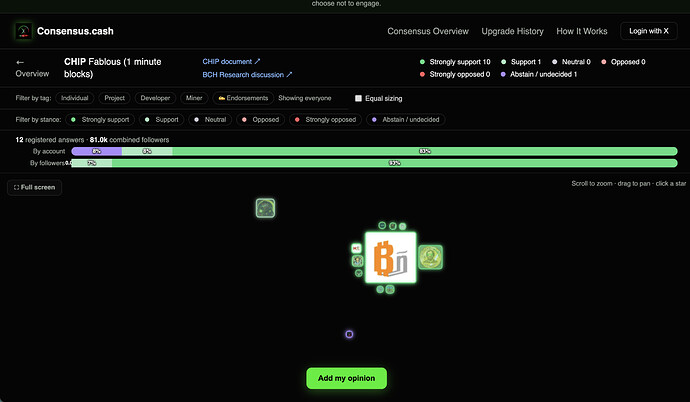690x402 pixels.
Task: Click the 'CHIP Fablous (1 minute blocks)' title
Action: 113,68
